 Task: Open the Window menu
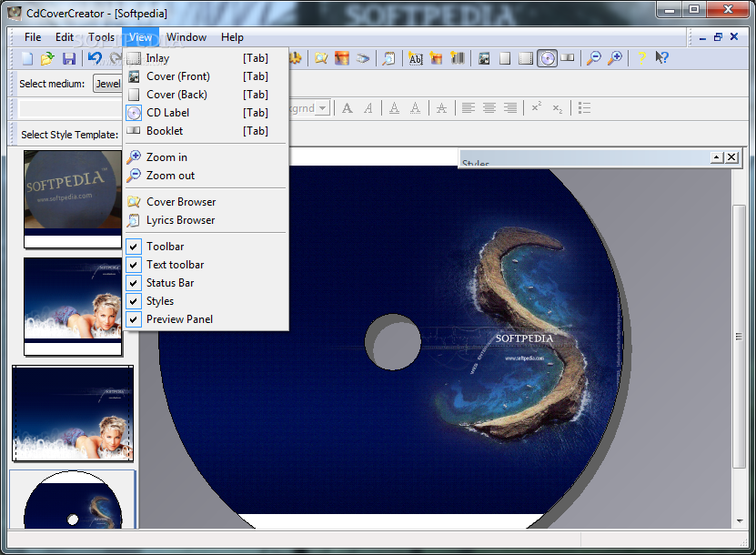[x=186, y=37]
